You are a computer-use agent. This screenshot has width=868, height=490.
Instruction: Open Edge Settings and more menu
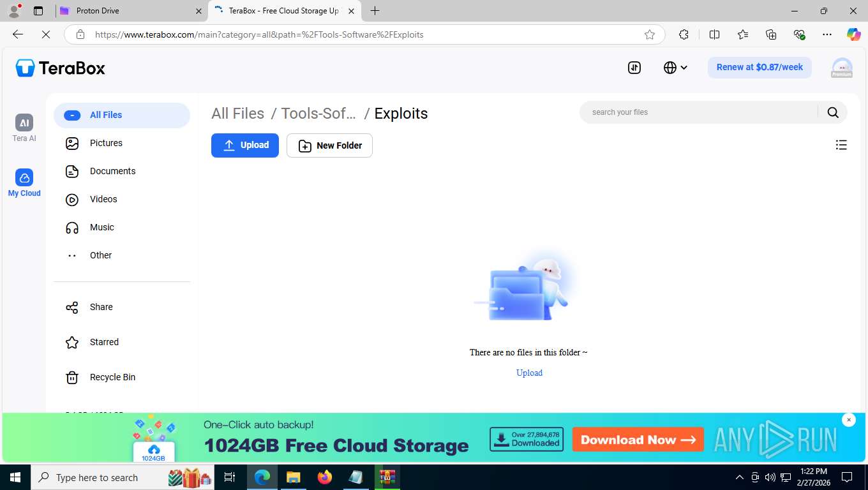pos(827,34)
